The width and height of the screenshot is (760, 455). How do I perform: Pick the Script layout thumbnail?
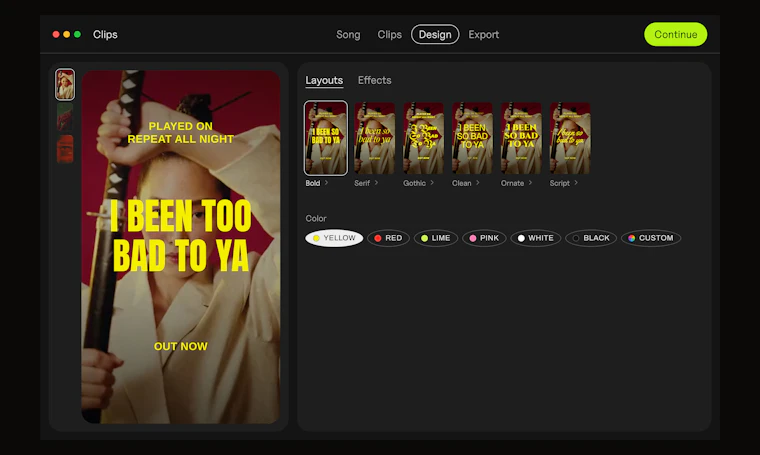[570, 138]
